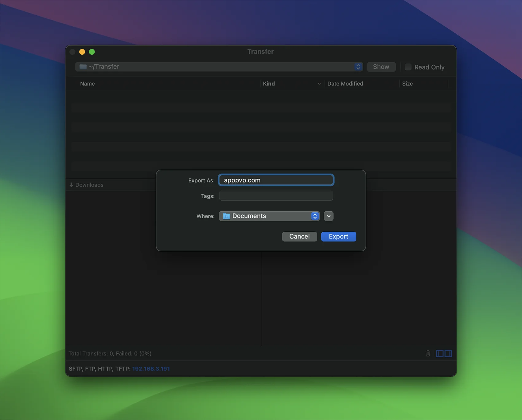Click the Show button next to the path
The height and width of the screenshot is (420, 522).
click(381, 67)
